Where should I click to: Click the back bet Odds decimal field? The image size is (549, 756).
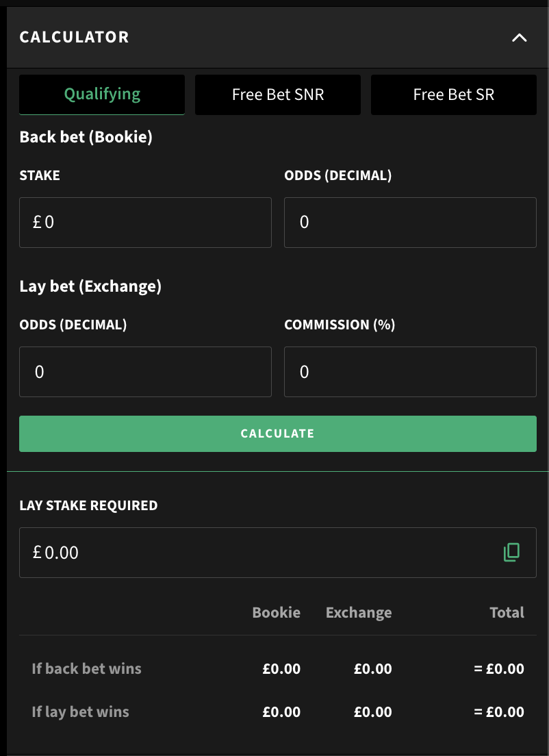click(x=409, y=223)
